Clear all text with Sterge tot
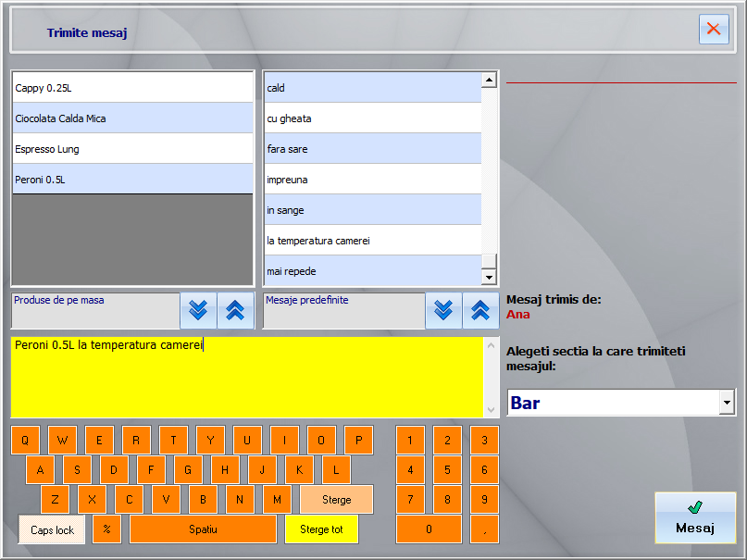747x560 pixels. coord(321,529)
